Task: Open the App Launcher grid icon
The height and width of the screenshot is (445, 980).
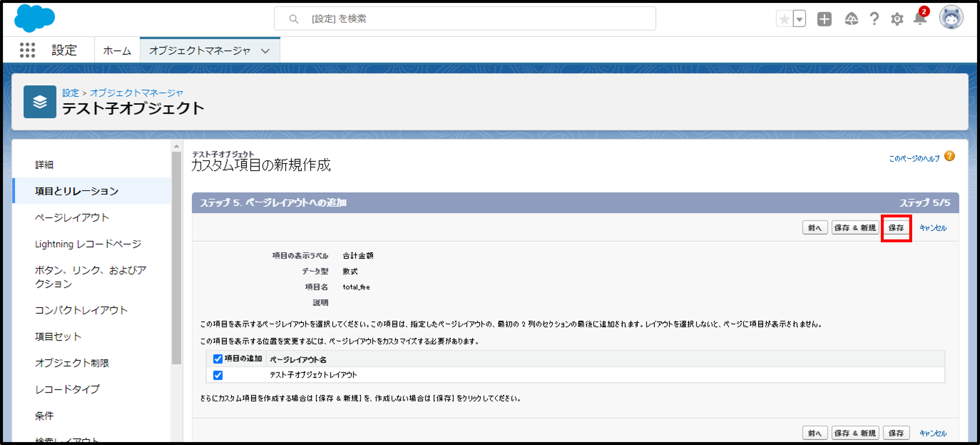Action: coord(27,50)
